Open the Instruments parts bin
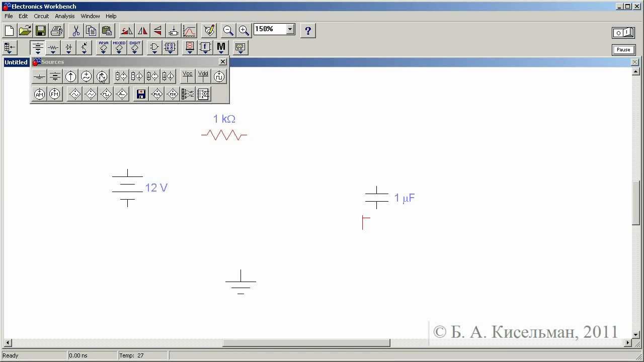The image size is (644, 362). click(x=240, y=48)
